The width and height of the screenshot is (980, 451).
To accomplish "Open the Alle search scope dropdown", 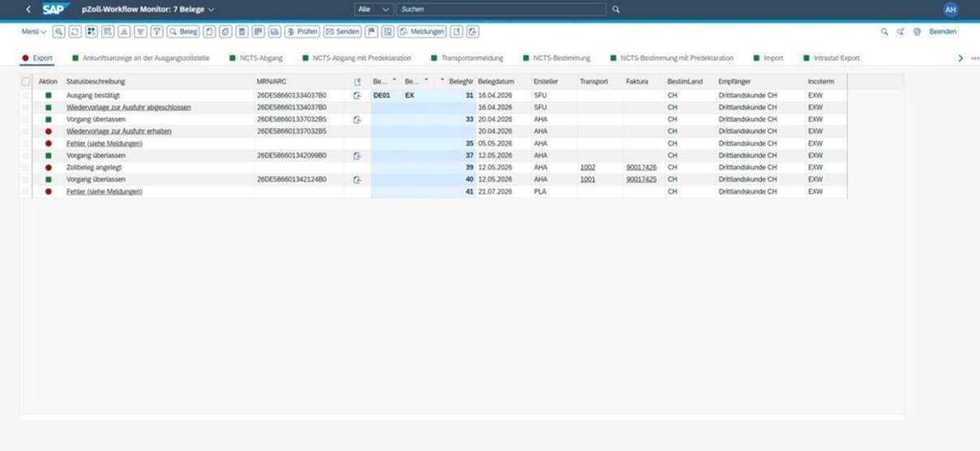I will pyautogui.click(x=374, y=9).
